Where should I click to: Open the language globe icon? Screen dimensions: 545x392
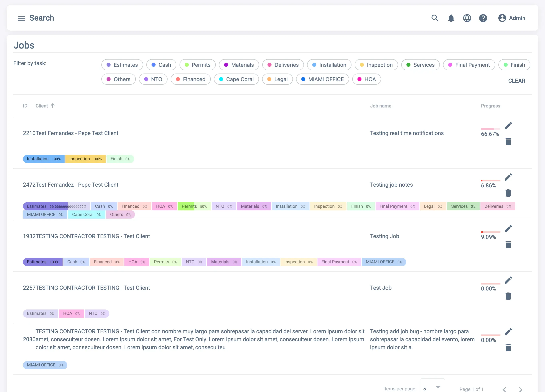(x=467, y=18)
